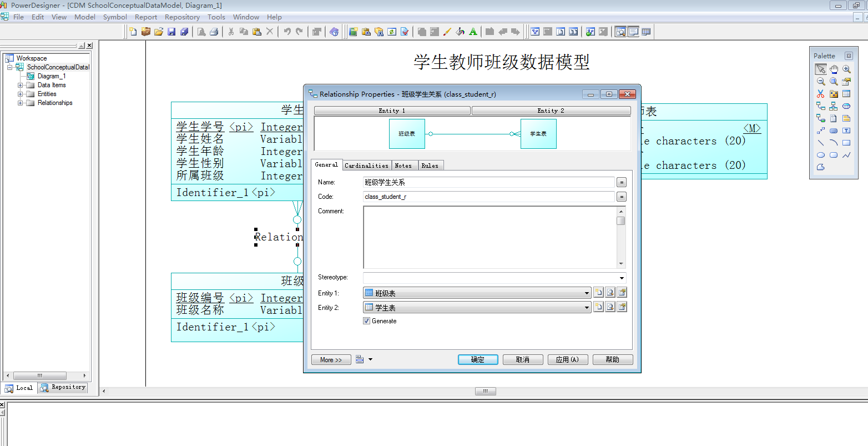Select the Grabber hand tool in the Palette

point(834,69)
